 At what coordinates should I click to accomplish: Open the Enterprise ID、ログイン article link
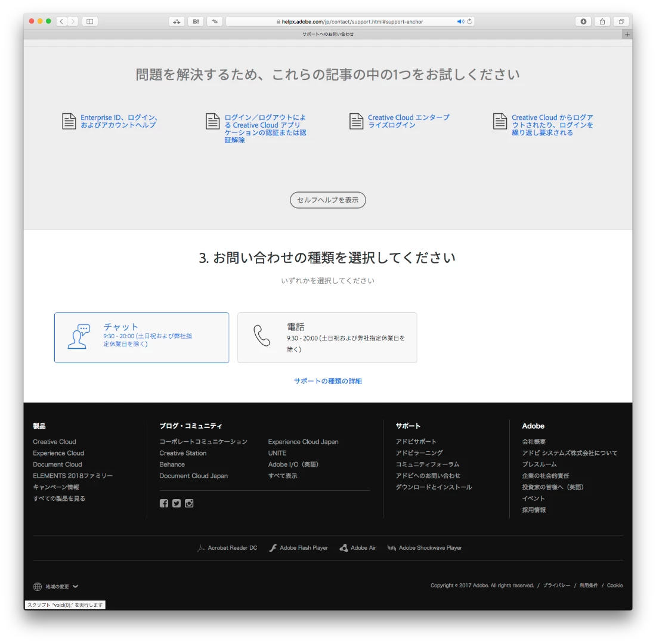(x=119, y=122)
